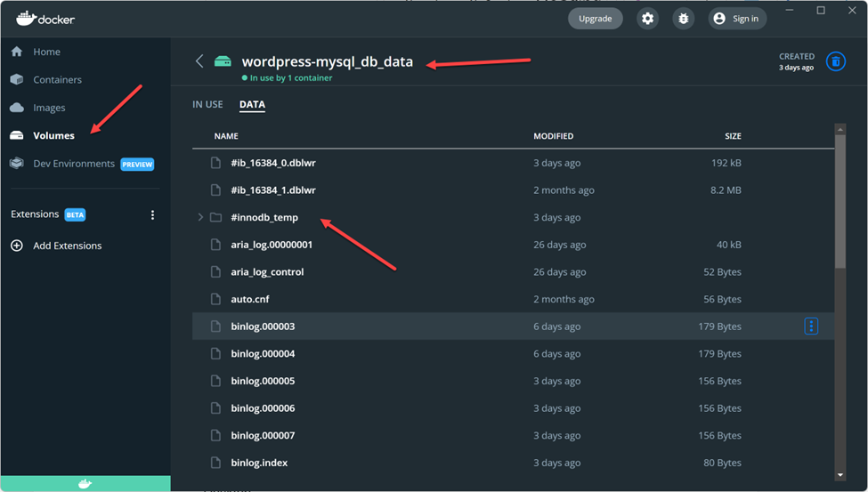This screenshot has width=868, height=492.
Task: Click the Upgrade button
Action: [595, 19]
